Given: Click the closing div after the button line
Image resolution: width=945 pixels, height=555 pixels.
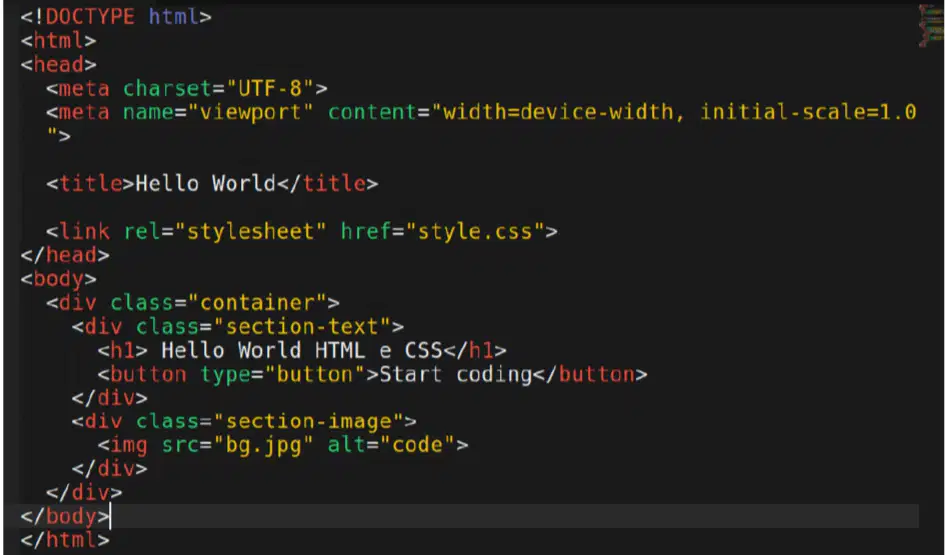Looking at the screenshot, I should (x=110, y=398).
